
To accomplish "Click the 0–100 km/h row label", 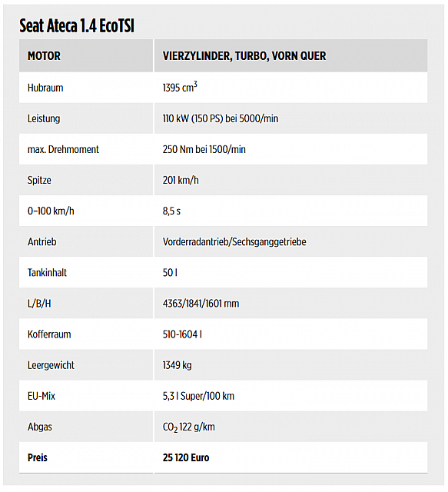I will pyautogui.click(x=51, y=211).
